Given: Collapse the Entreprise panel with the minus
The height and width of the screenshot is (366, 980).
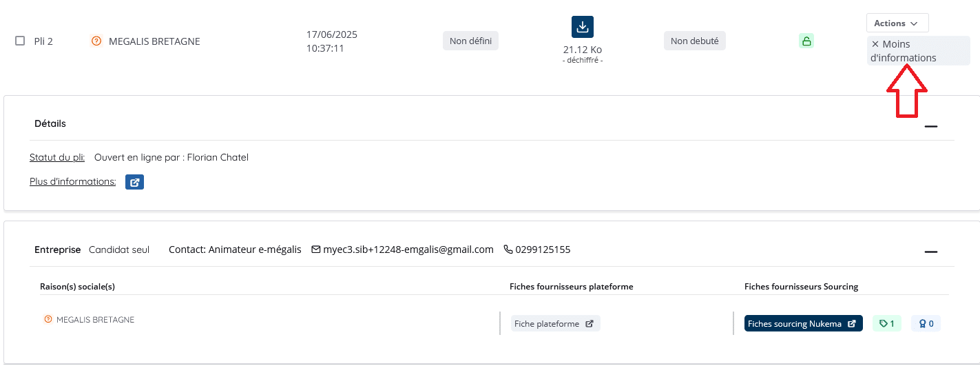Looking at the screenshot, I should click(931, 252).
